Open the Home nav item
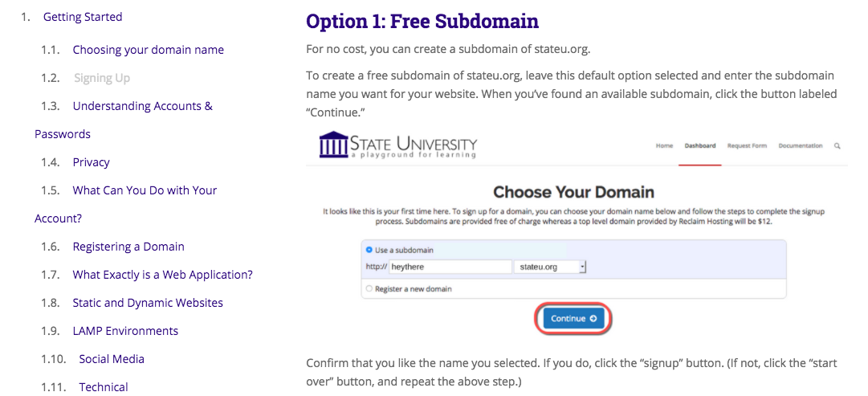The image size is (868, 396). point(664,146)
